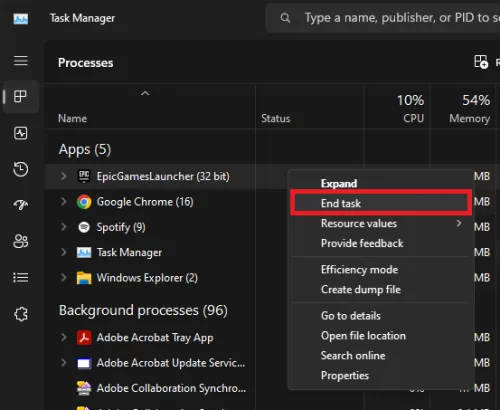Select the Adobe Acrobat Update Servic... text
The height and width of the screenshot is (410, 500).
[171, 363]
